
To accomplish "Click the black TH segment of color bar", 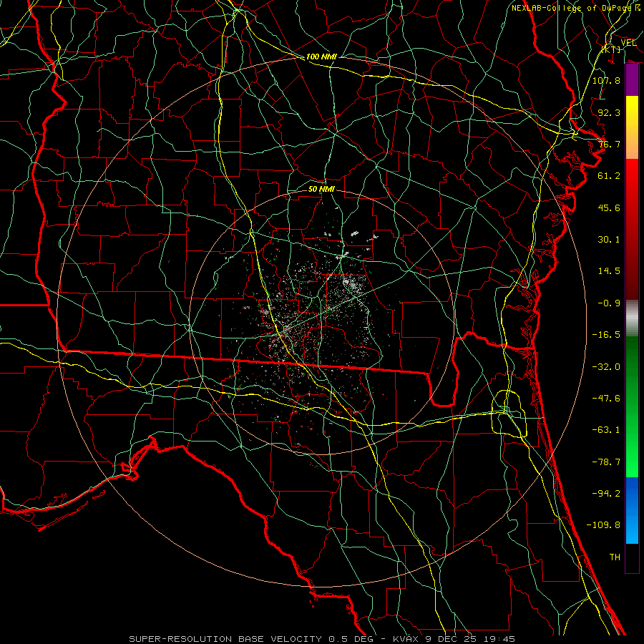I will click(x=632, y=558).
